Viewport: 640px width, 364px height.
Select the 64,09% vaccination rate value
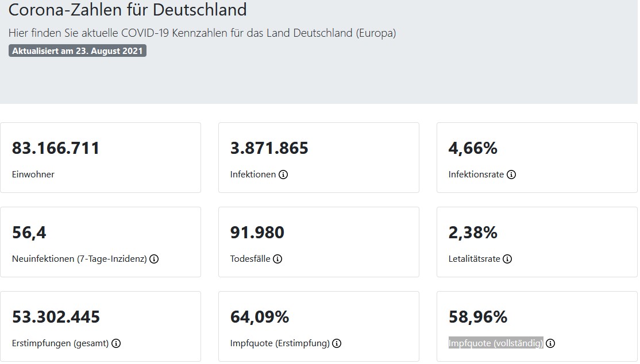260,317
